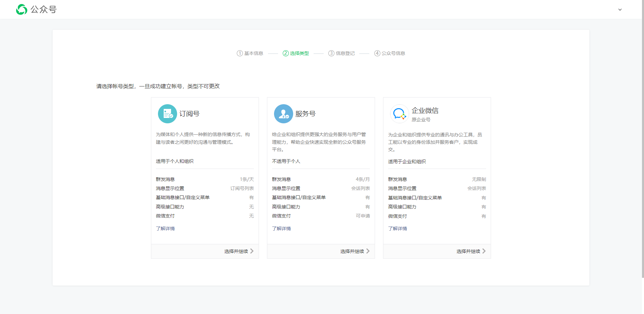The image size is (644, 314).
Task: Click the step 4 circle number icon
Action: click(x=377, y=53)
